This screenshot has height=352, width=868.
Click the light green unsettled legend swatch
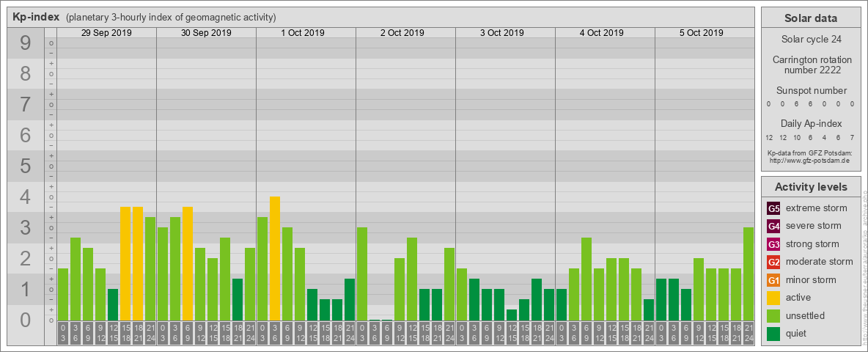pos(773,315)
